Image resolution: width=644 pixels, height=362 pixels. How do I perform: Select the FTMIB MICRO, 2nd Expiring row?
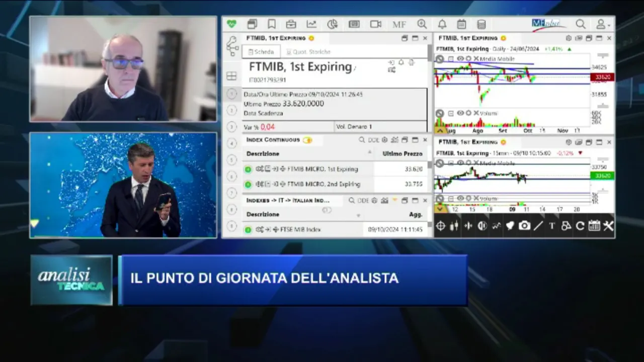(x=334, y=185)
